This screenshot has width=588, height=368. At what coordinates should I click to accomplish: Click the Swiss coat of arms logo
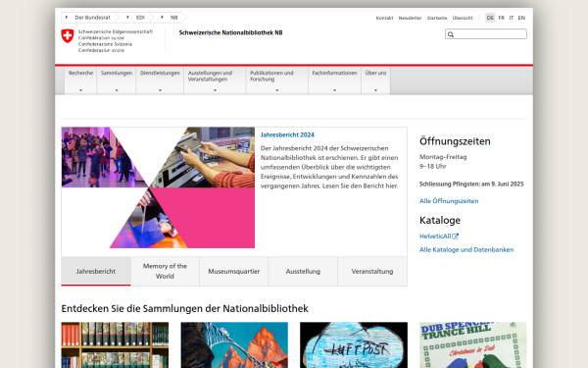click(68, 36)
